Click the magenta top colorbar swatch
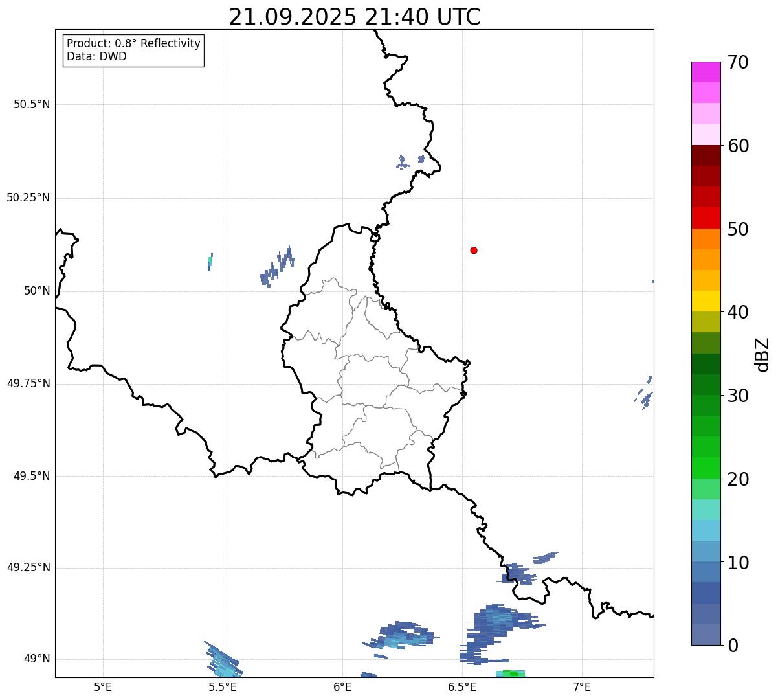 pos(706,72)
